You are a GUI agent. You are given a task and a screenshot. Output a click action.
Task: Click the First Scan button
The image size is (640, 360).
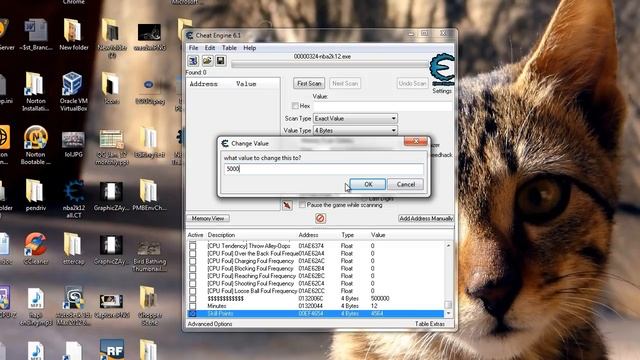(309, 83)
